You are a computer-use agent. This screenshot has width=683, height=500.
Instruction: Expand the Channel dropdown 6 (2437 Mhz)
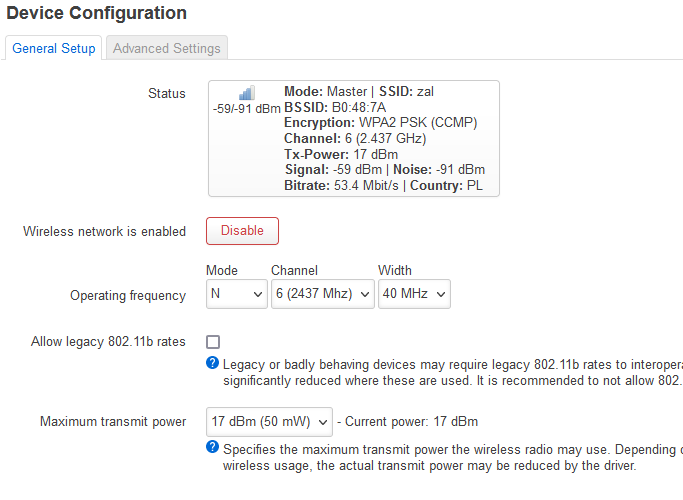pos(323,294)
